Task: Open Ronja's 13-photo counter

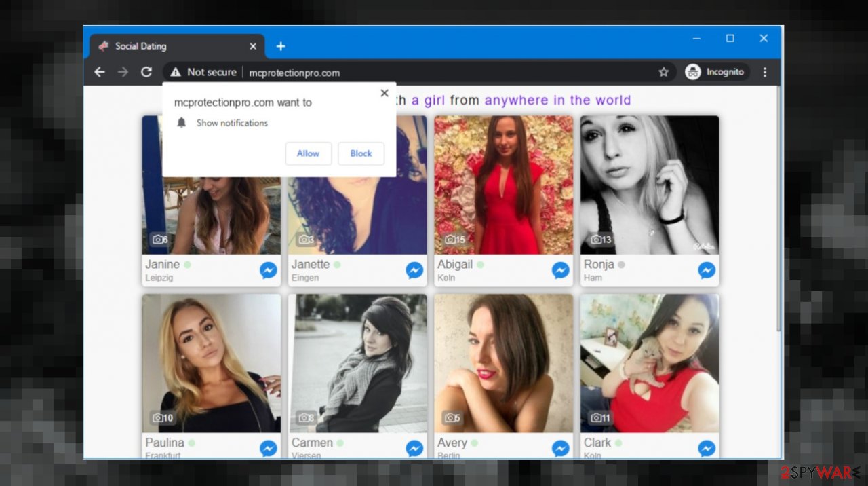Action: [601, 240]
